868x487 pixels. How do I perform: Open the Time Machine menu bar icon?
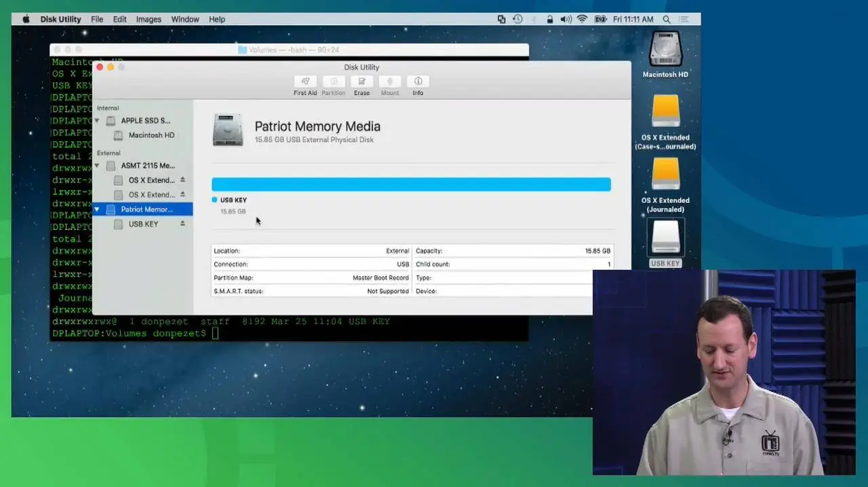(517, 19)
